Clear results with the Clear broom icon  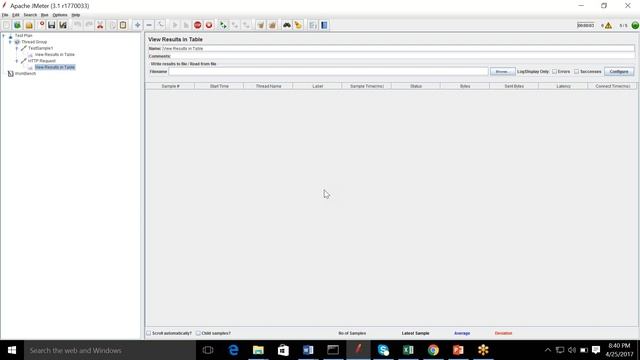click(x=260, y=25)
